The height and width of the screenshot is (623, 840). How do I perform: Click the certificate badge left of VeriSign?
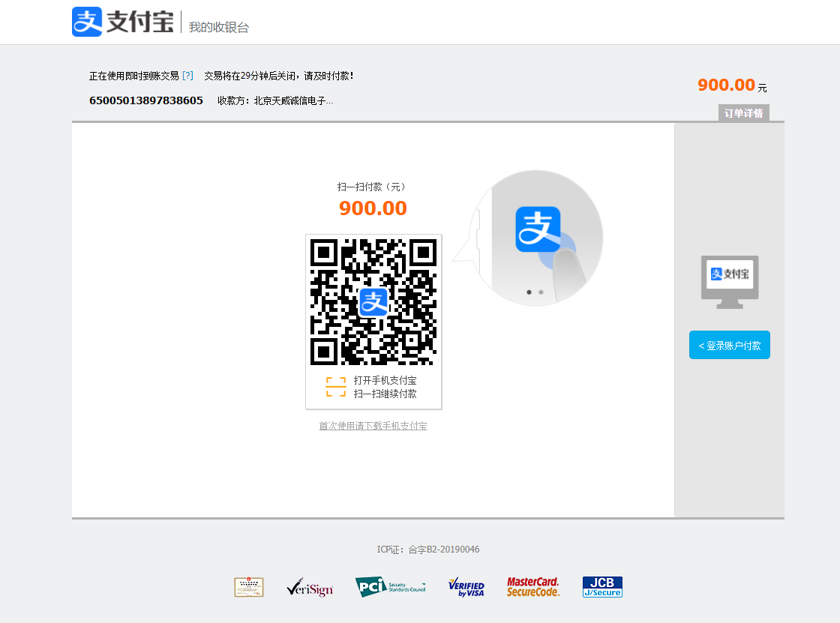point(249,587)
